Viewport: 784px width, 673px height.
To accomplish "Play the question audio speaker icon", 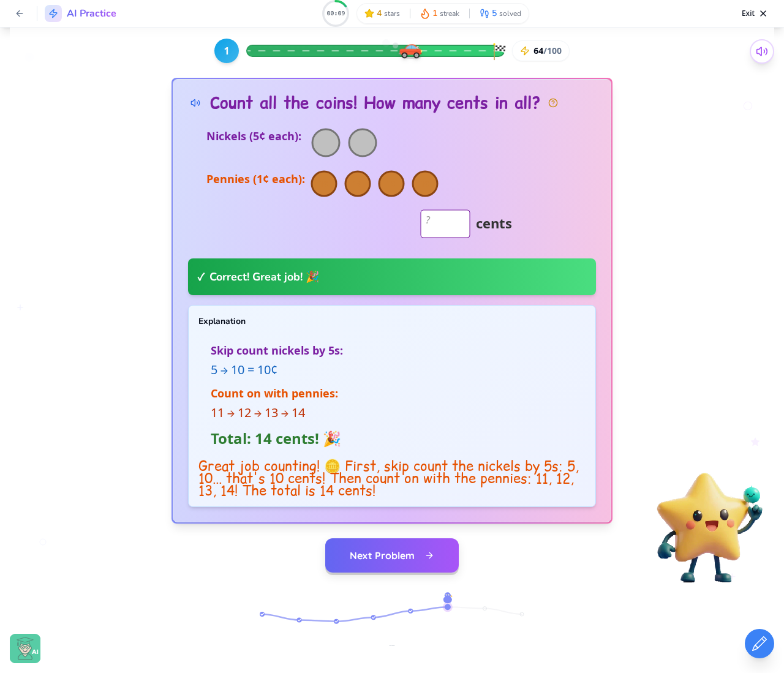I will click(x=195, y=103).
